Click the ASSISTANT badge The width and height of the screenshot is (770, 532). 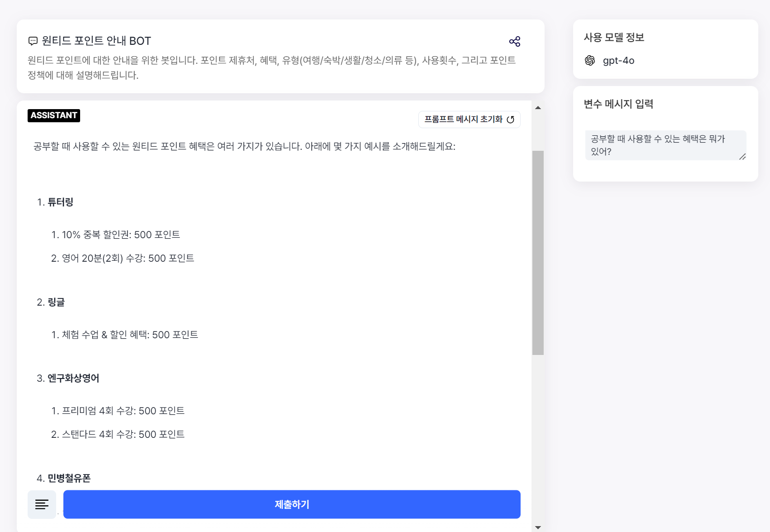click(x=54, y=115)
